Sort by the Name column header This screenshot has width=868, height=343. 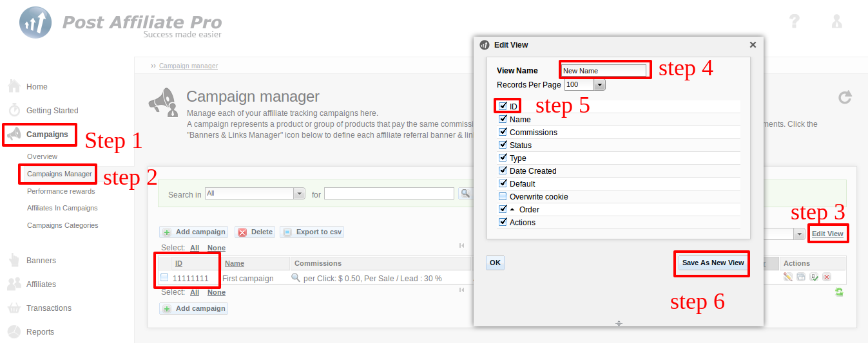pyautogui.click(x=235, y=263)
